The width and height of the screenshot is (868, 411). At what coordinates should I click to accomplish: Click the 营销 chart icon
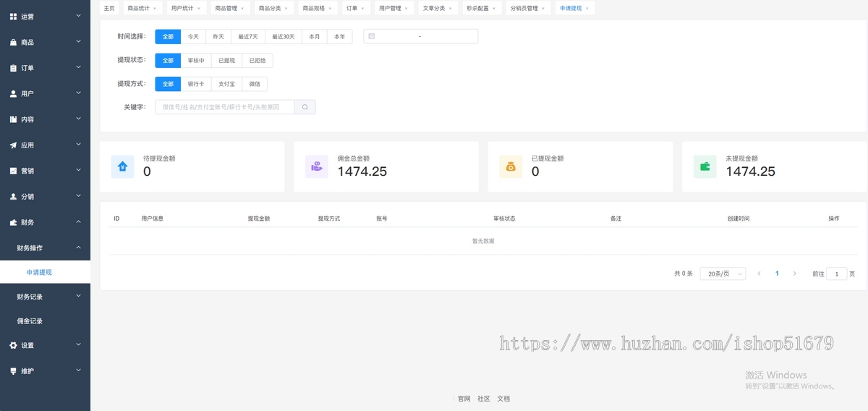[13, 171]
